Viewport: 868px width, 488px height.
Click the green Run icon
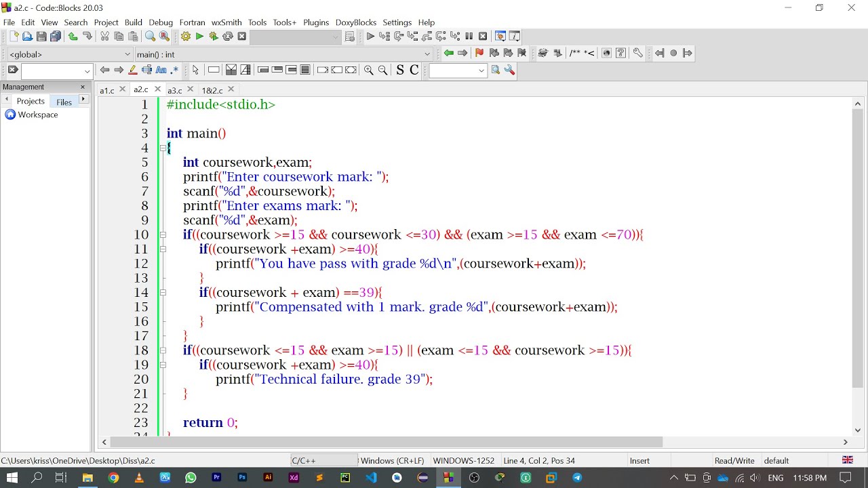point(199,37)
